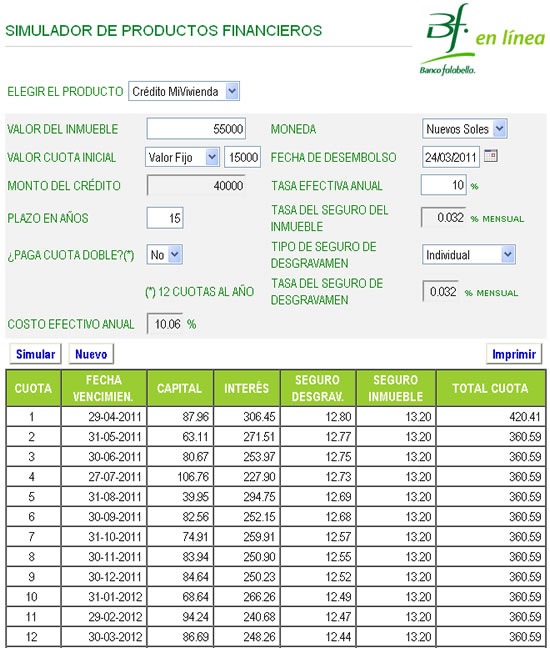Click the date cell 29-02-2012
The height and width of the screenshot is (648, 550).
click(104, 617)
